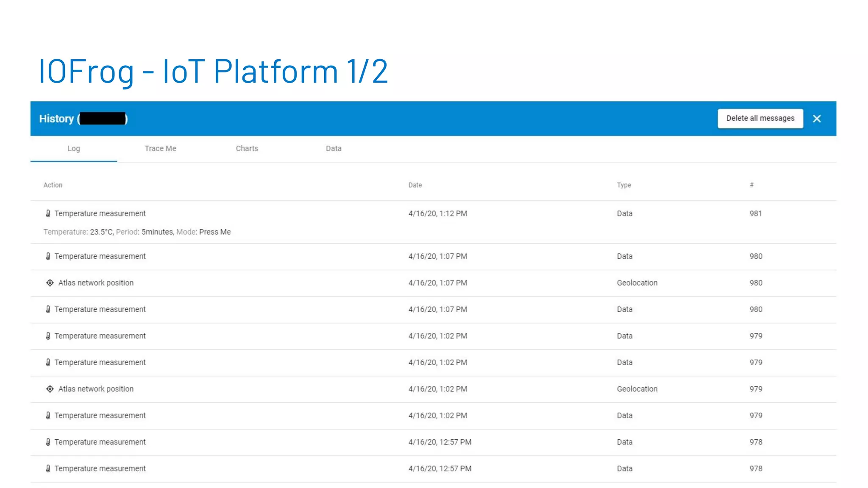The width and height of the screenshot is (868, 488).
Task: Click Atlas position target icon at 1:02 PM
Action: tap(50, 389)
